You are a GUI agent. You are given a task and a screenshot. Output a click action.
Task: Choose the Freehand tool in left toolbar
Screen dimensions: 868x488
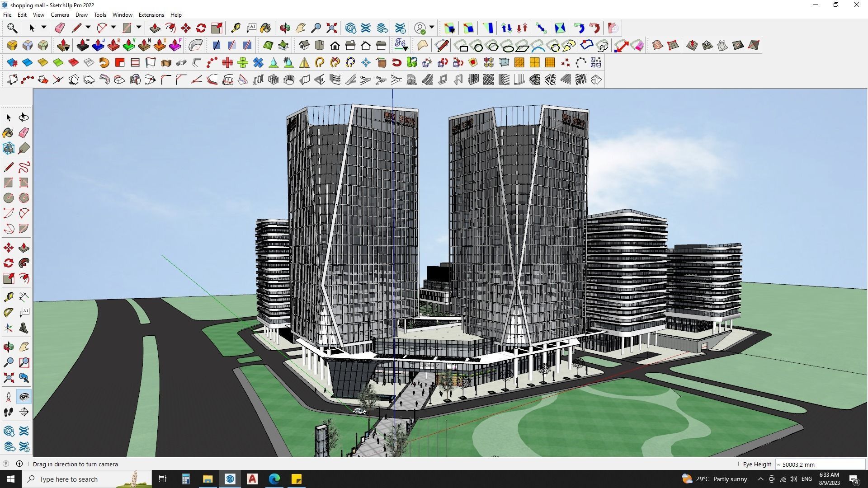[24, 167]
